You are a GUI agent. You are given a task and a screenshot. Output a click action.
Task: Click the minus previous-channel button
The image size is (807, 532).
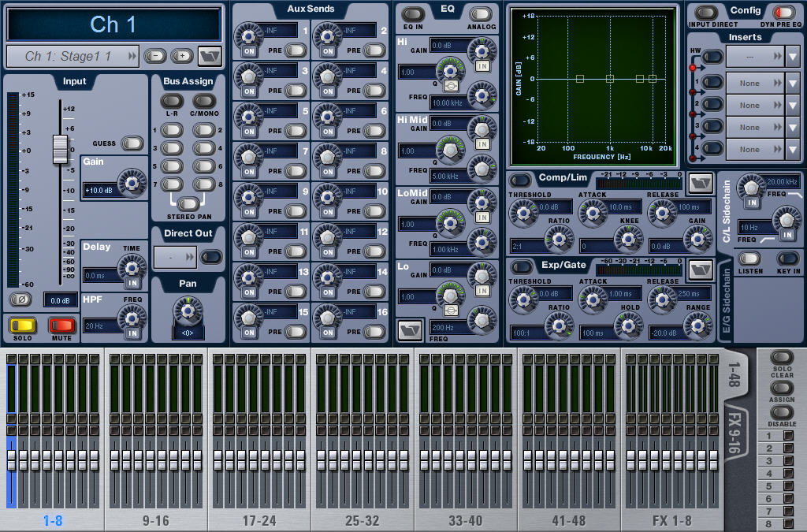click(x=155, y=56)
